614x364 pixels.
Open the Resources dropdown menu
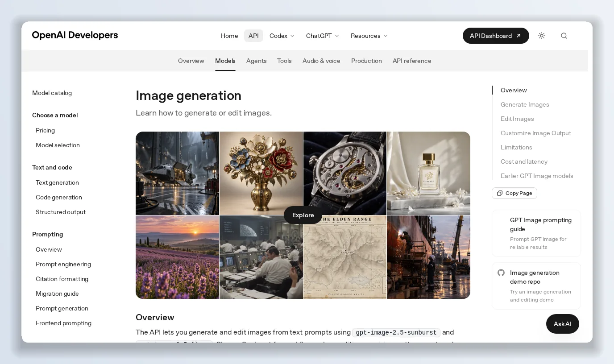tap(369, 36)
